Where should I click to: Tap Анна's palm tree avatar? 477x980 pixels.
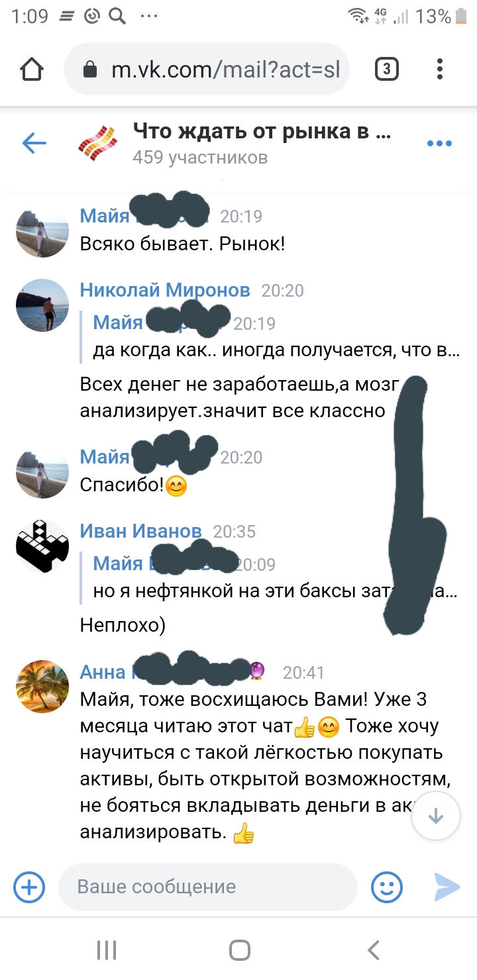(42, 687)
